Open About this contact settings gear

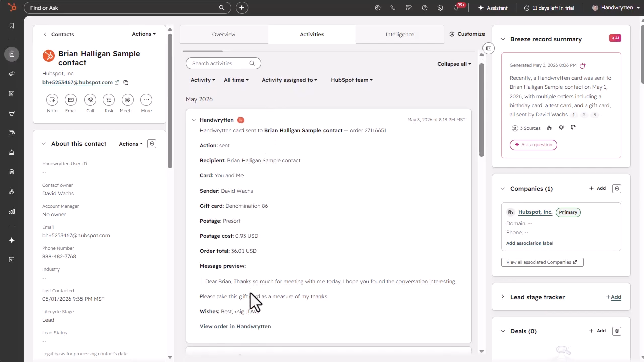point(152,144)
